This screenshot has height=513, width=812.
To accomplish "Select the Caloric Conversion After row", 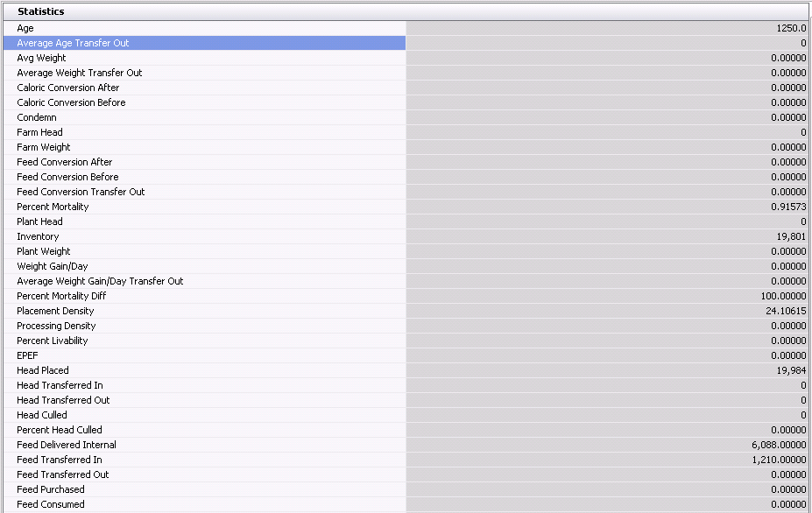I will tap(68, 88).
